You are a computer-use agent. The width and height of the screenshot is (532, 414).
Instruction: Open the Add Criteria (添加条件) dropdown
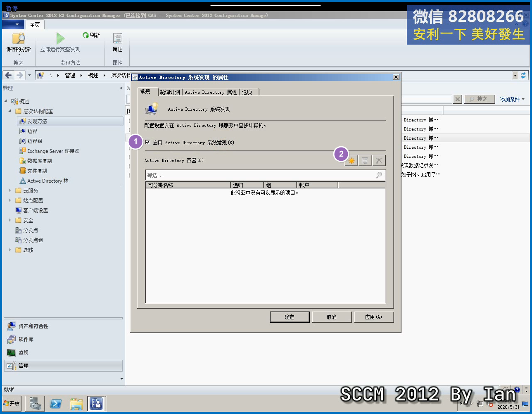point(512,99)
